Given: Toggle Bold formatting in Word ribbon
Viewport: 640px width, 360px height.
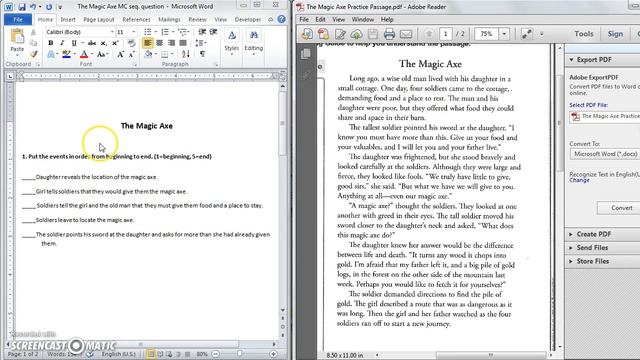Looking at the screenshot, I should click(x=51, y=43).
